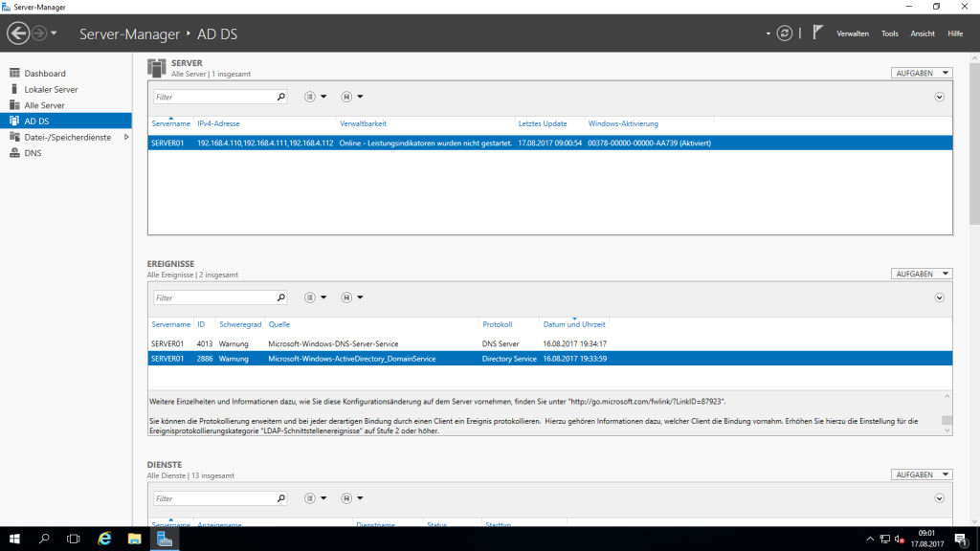Launch Internet Explorer from taskbar
This screenshot has width=980, height=551.
coord(104,539)
